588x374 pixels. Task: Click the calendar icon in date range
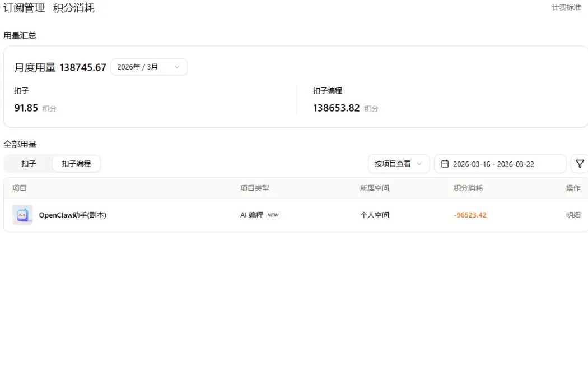click(445, 164)
